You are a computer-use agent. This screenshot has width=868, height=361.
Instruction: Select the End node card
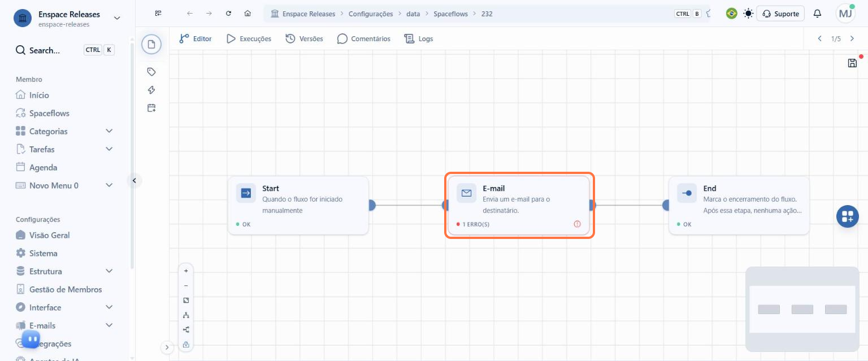(739, 206)
